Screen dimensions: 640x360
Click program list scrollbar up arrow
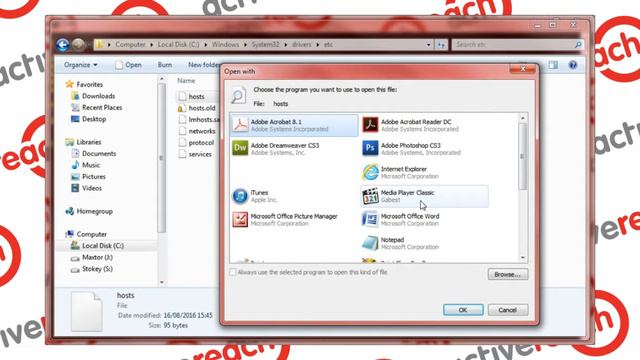[522, 118]
